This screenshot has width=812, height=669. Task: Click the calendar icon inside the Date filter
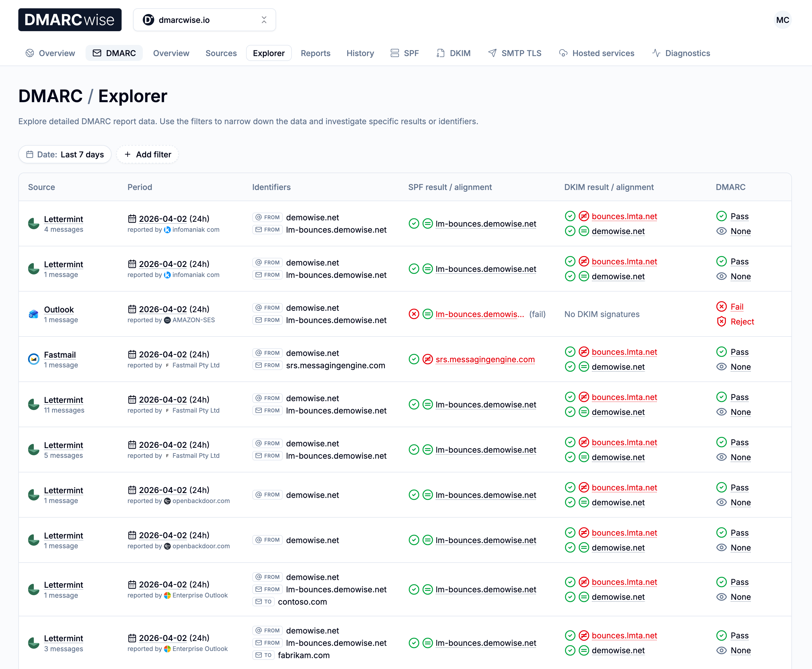(x=30, y=154)
